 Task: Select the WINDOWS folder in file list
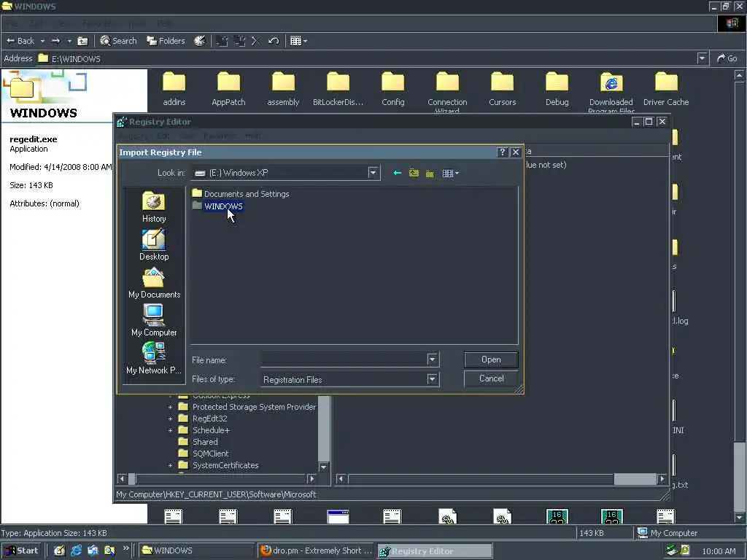click(x=217, y=206)
